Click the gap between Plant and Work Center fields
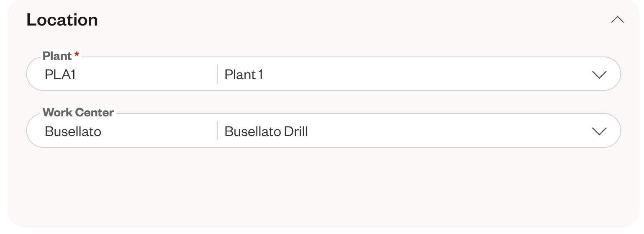This screenshot has height=234, width=644. tap(322, 101)
